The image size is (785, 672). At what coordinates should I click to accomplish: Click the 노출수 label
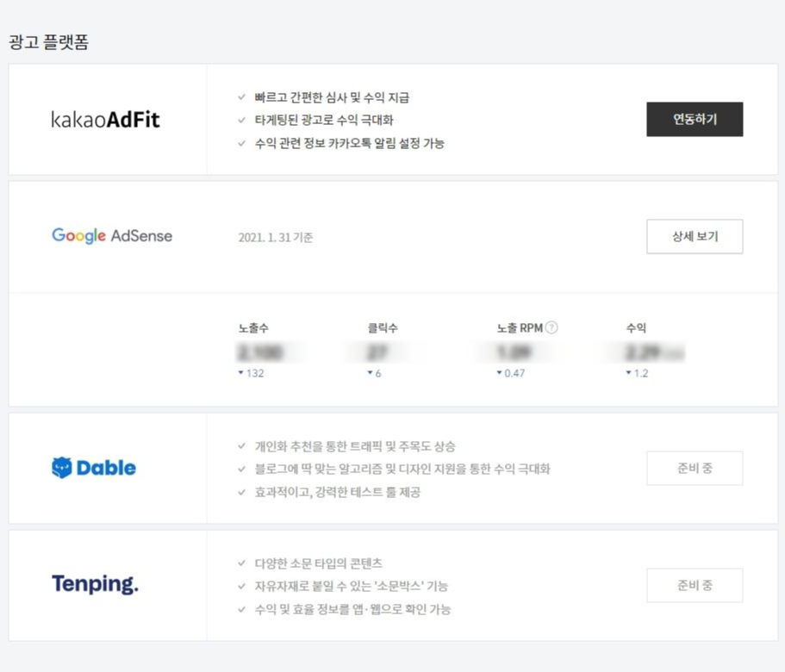pos(253,327)
